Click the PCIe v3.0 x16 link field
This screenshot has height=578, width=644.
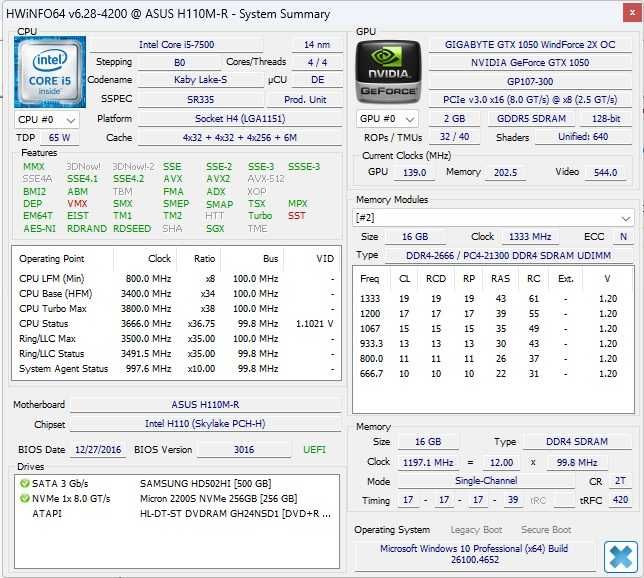click(530, 99)
